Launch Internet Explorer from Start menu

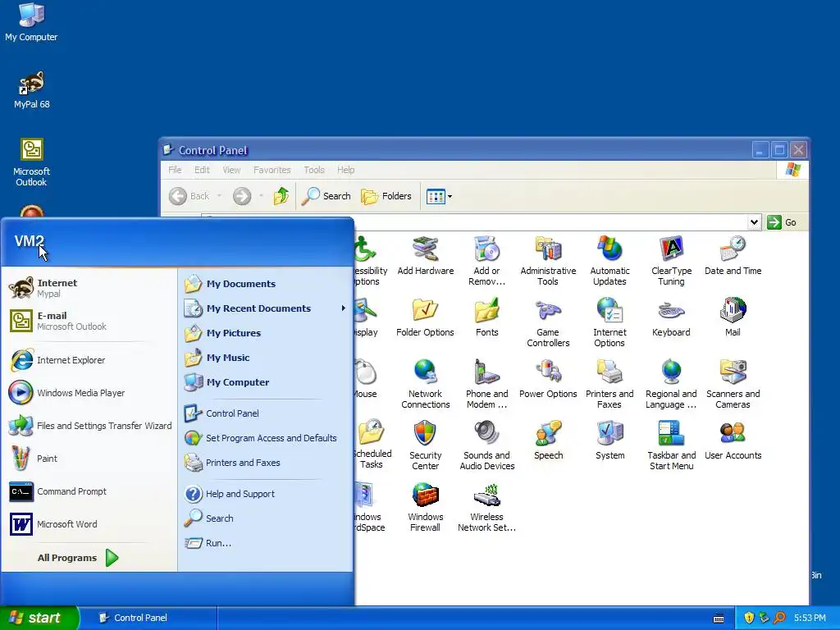coord(90,360)
